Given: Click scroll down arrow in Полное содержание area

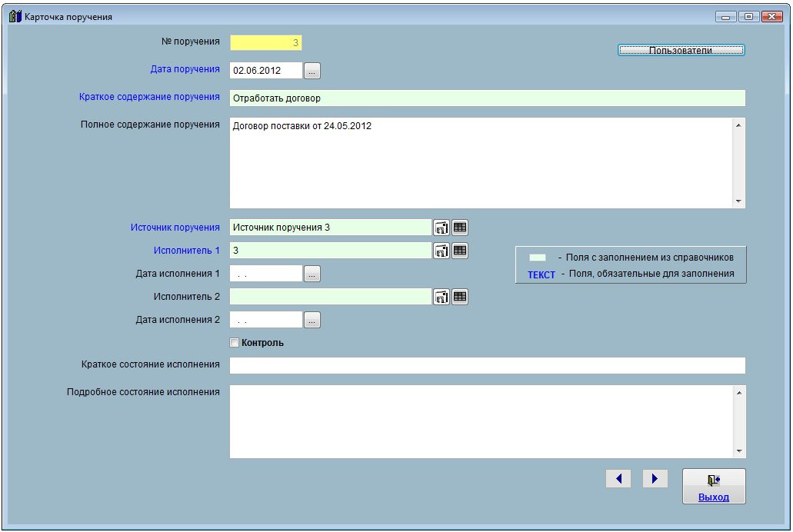Looking at the screenshot, I should [x=738, y=201].
